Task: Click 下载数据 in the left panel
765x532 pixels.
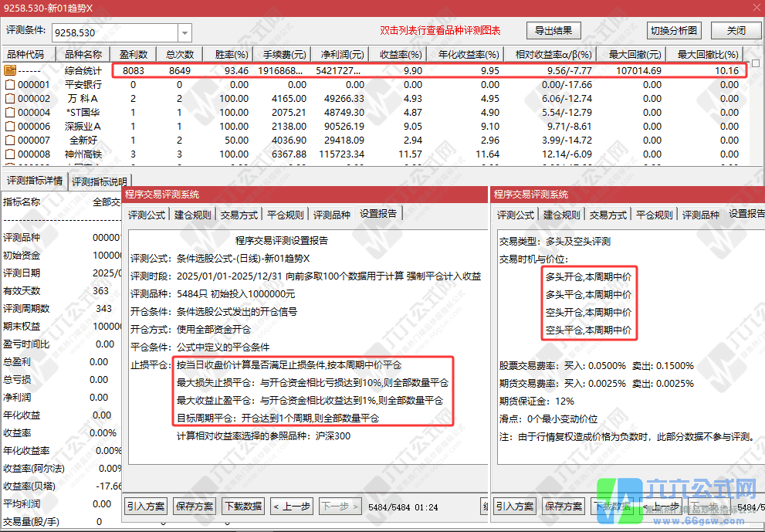Action: pyautogui.click(x=242, y=506)
